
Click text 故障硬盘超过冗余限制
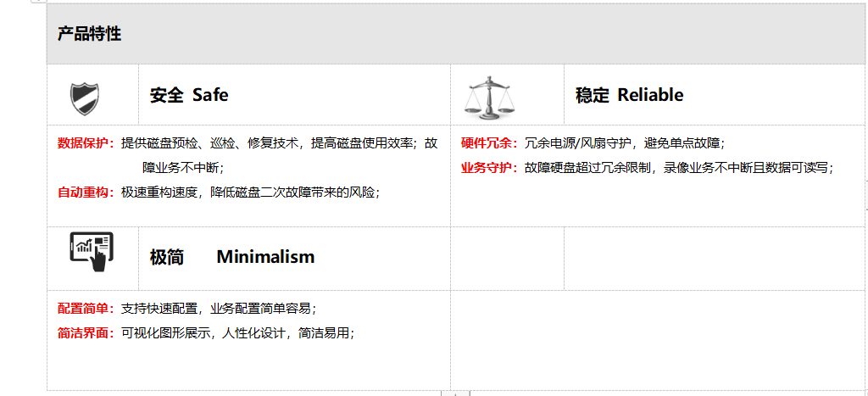pos(587,168)
